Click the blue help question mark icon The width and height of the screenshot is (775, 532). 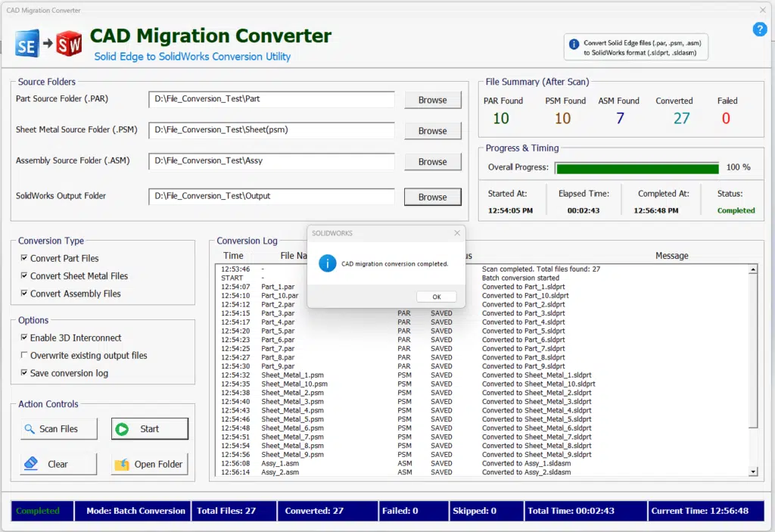(759, 30)
